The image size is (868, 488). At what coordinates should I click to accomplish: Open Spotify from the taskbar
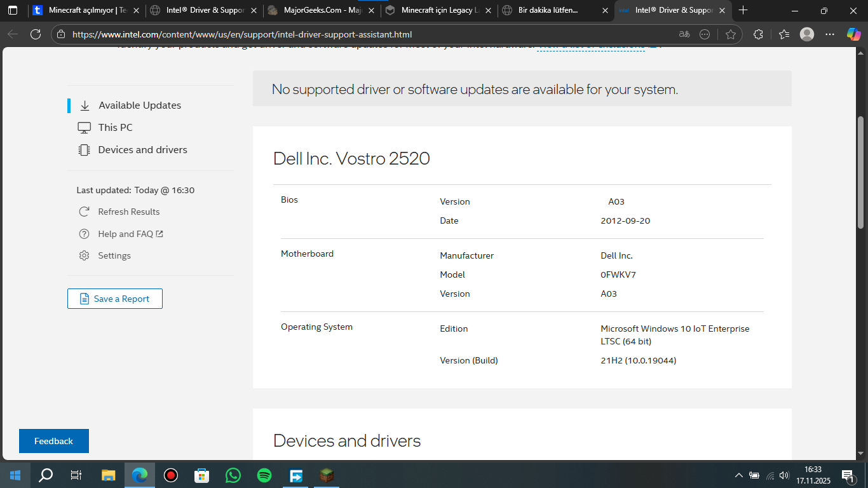(264, 475)
